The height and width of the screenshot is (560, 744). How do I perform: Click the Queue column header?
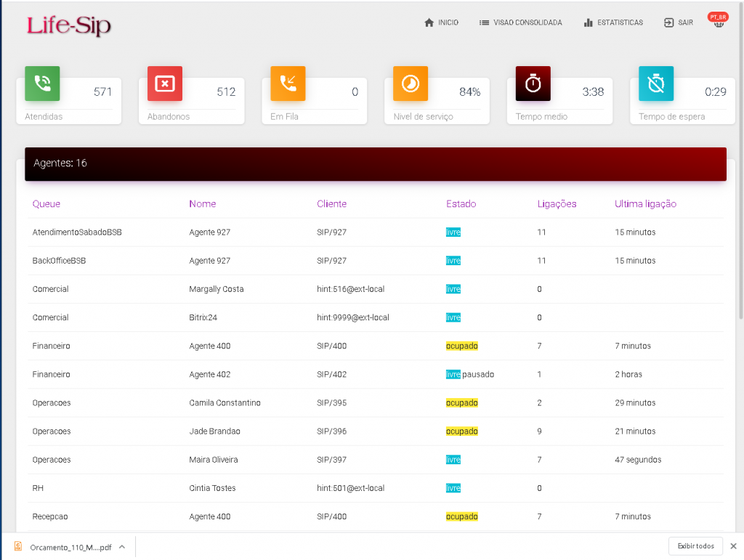[x=46, y=204]
